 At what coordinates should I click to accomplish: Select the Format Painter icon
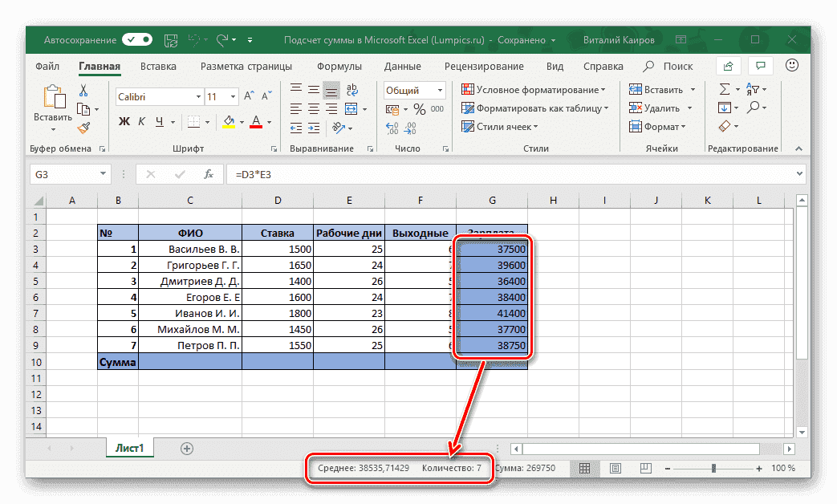click(83, 127)
